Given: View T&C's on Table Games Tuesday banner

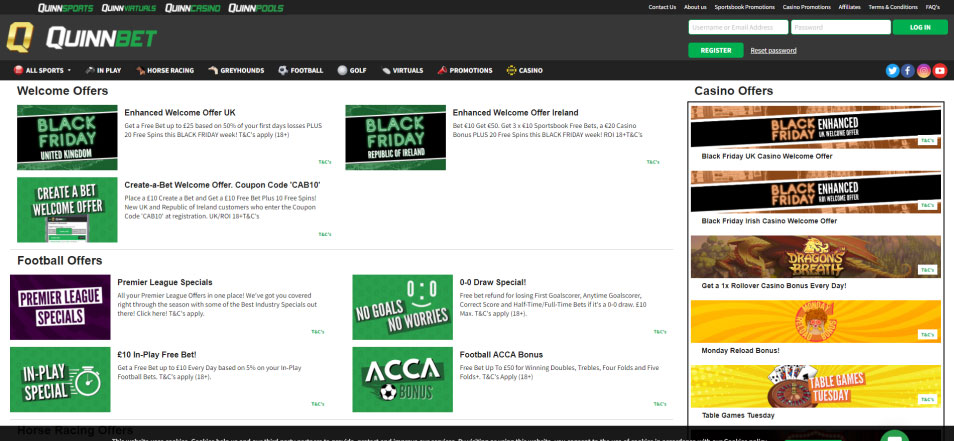Looking at the screenshot, I should (927, 400).
